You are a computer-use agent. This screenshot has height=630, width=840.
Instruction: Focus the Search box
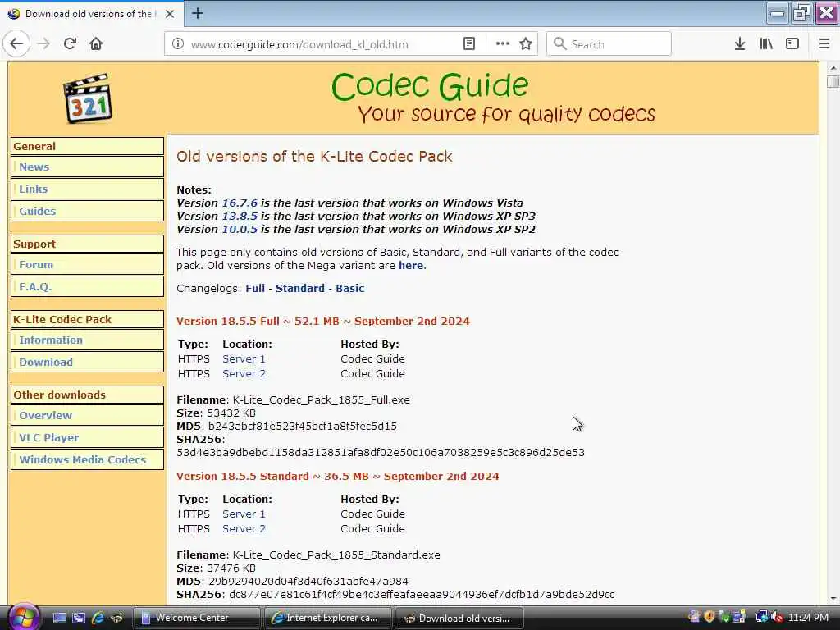[x=609, y=44]
